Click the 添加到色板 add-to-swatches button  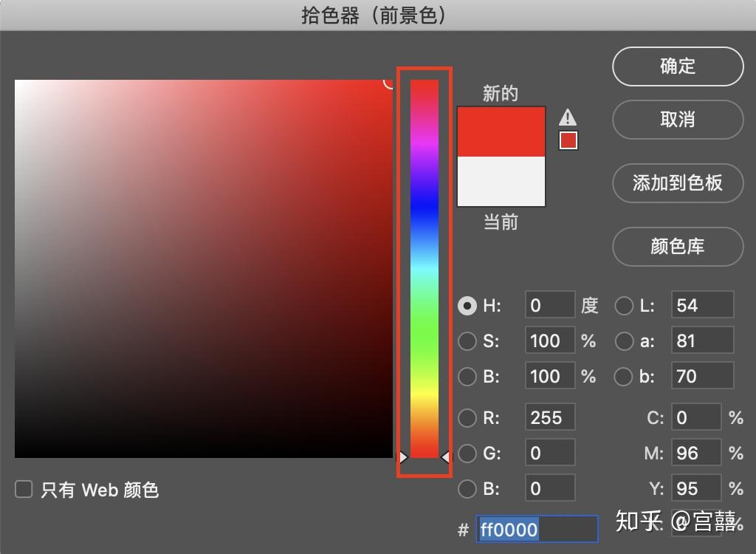tap(677, 183)
